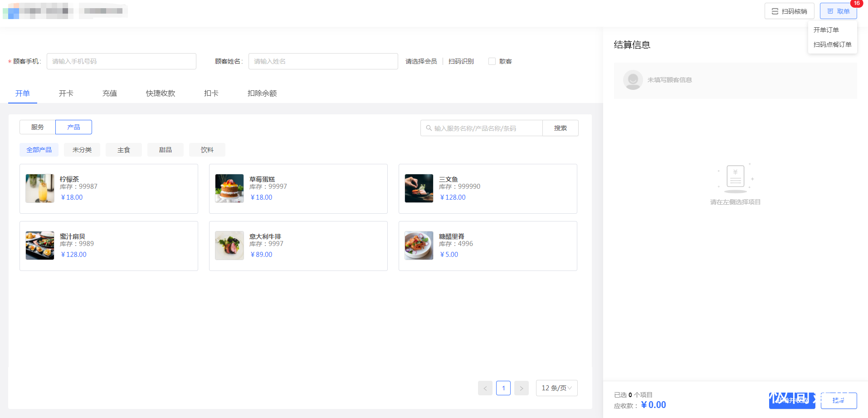Switch to the 扣卡 tab

[x=211, y=93]
